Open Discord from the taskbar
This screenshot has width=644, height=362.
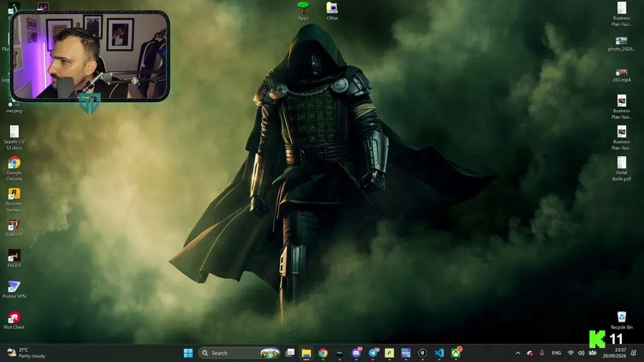click(x=356, y=353)
